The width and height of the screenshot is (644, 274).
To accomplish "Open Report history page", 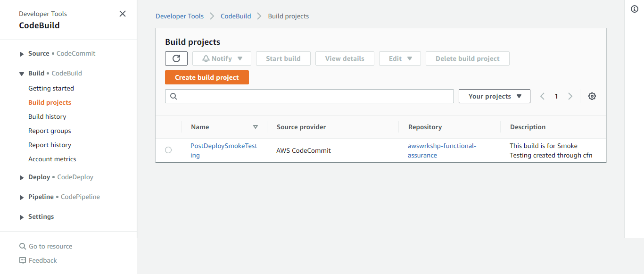I will (x=50, y=145).
